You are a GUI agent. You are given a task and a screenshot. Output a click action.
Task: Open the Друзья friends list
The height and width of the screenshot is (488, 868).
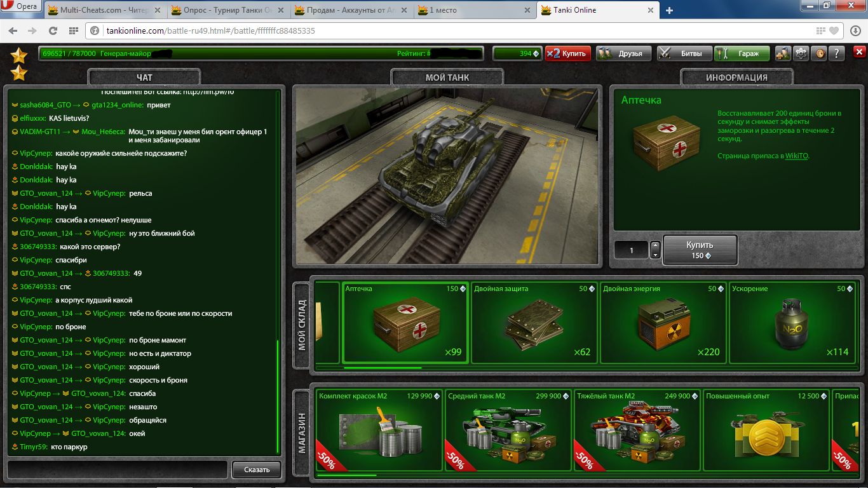[x=624, y=53]
